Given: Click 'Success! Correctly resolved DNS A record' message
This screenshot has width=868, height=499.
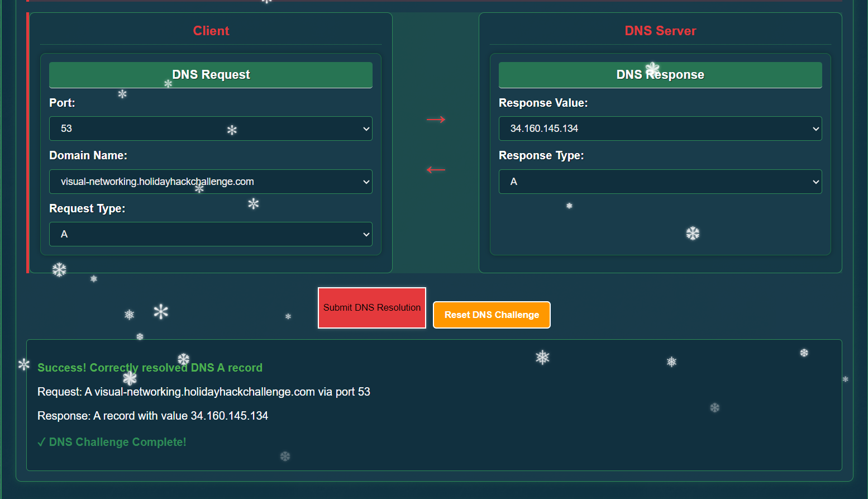Looking at the screenshot, I should click(x=150, y=368).
